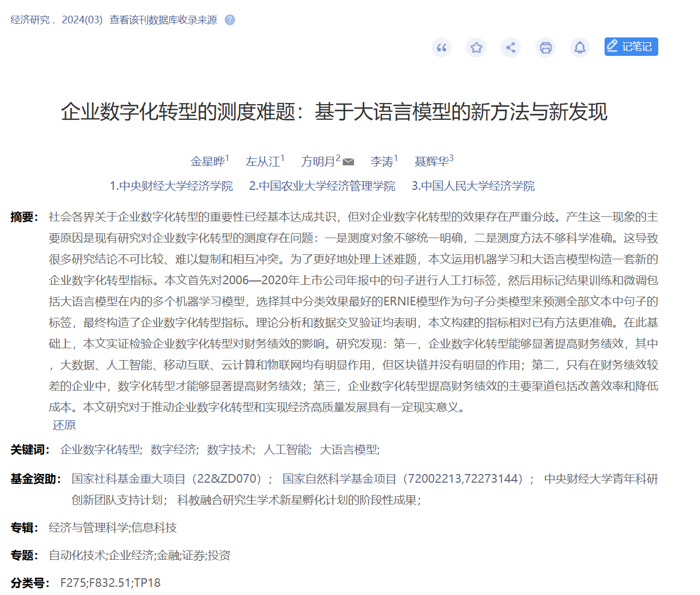View 查看该刊数据库收录来源 link
700x595 pixels.
(x=163, y=20)
